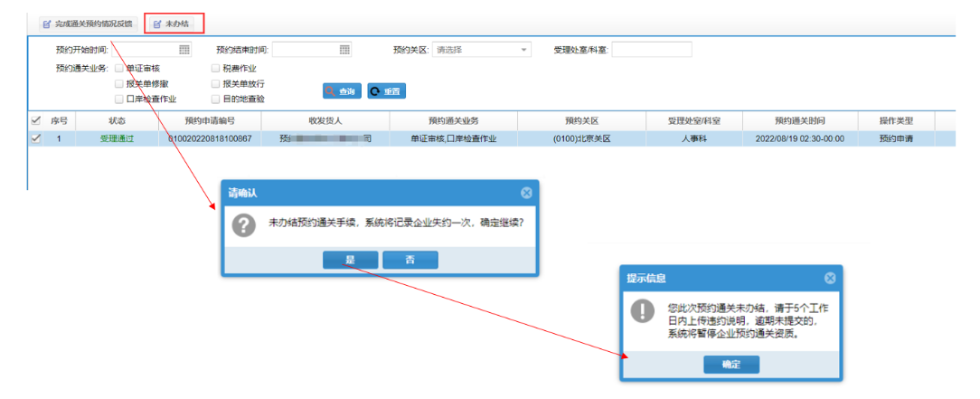Click 确定 in the 提示信息 dialog

pos(731,365)
